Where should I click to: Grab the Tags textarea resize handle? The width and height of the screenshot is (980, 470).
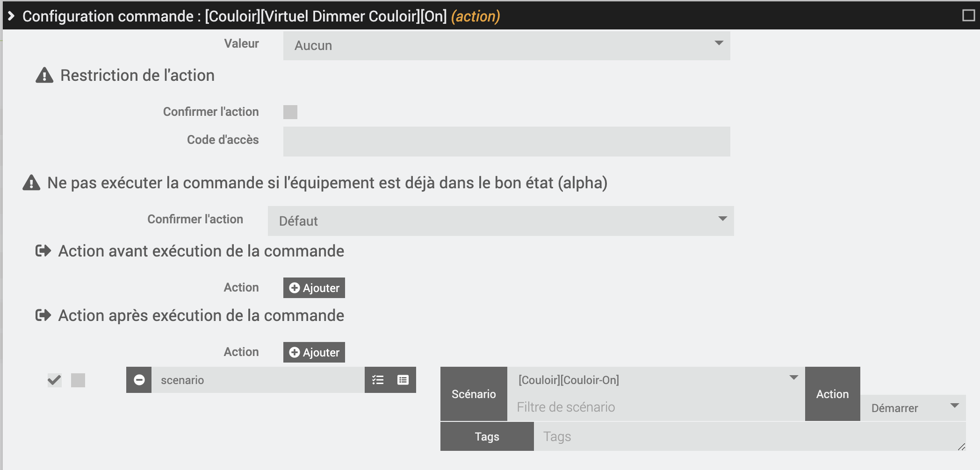tap(961, 447)
